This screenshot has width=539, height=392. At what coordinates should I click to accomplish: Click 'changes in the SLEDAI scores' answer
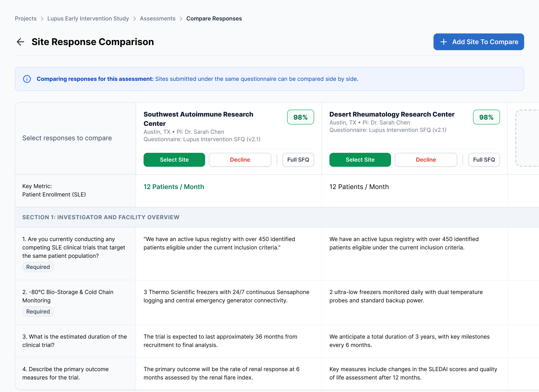(413, 373)
